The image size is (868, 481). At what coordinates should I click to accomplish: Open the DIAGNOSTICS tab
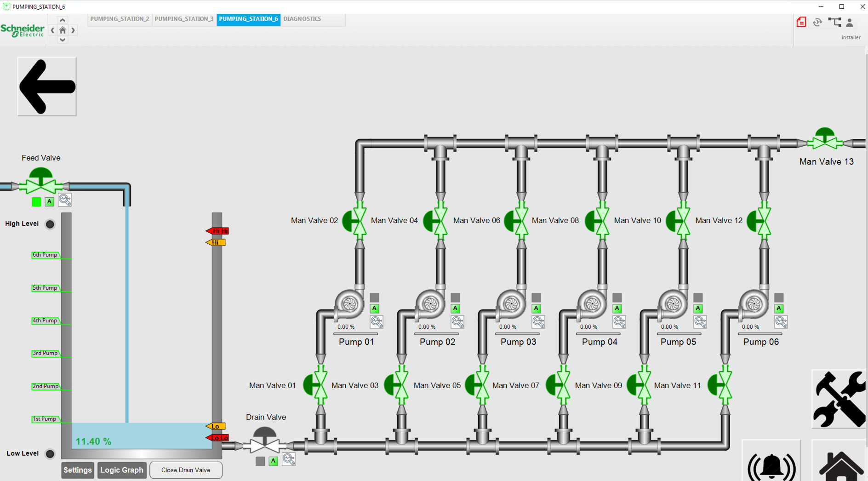coord(302,19)
